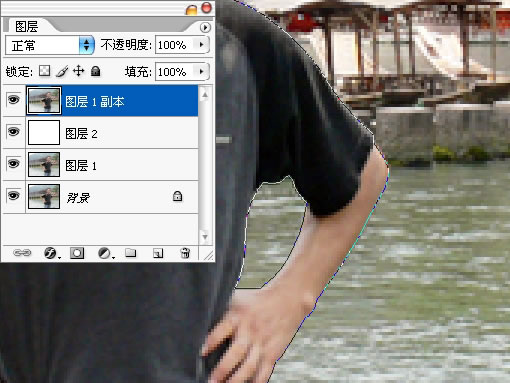Click the 不透明度 100% input field
The width and height of the screenshot is (510, 383).
[176, 45]
